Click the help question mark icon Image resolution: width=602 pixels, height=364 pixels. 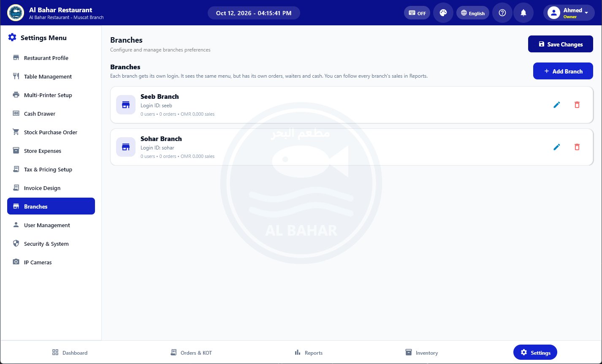pyautogui.click(x=502, y=13)
